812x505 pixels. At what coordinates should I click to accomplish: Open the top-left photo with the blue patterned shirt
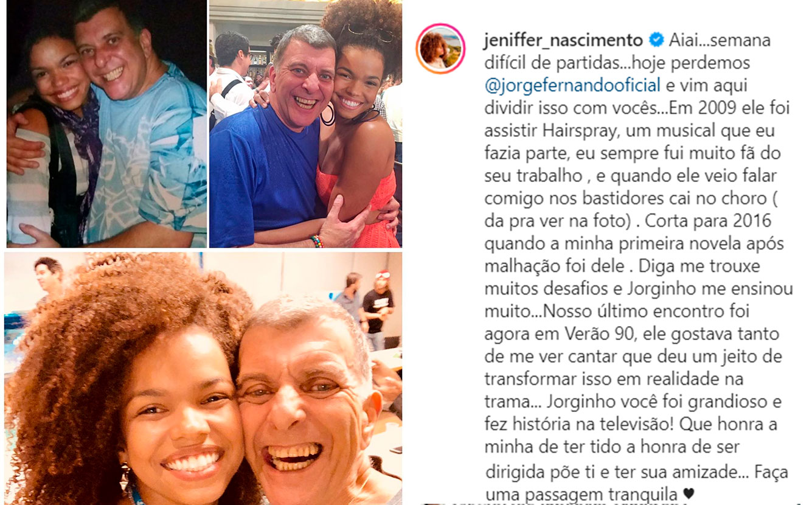(x=107, y=124)
